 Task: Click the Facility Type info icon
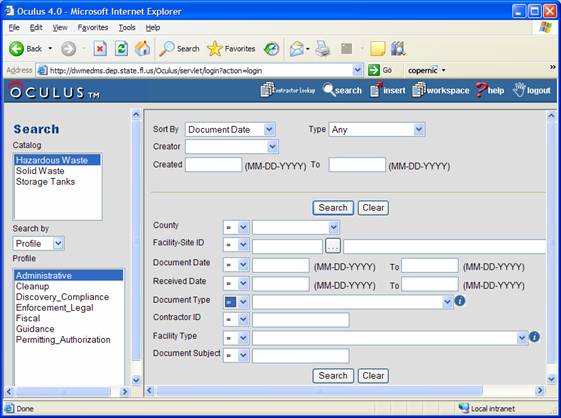[x=534, y=336]
